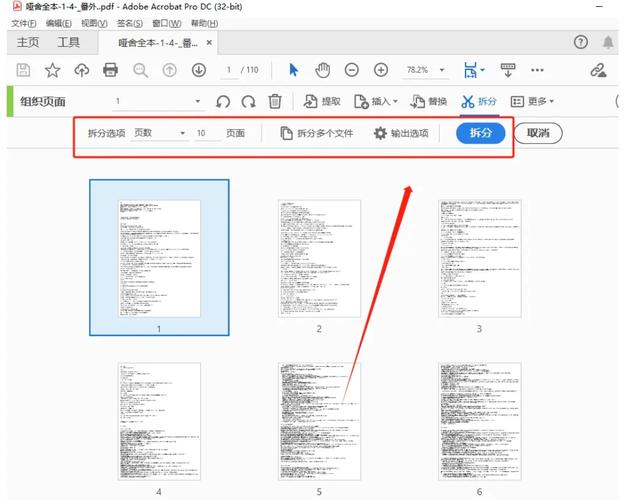This screenshot has width=640, height=500.
Task: Minimize the Acrobat window
Action: tap(599, 7)
